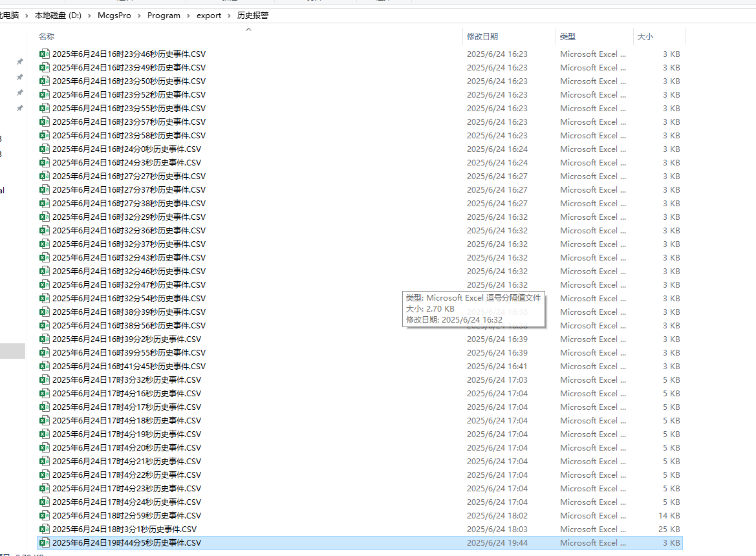Click the Excel icon of 2025年6月24日16时39分2秒历史事件.CSV
This screenshot has width=756, height=556.
click(45, 339)
